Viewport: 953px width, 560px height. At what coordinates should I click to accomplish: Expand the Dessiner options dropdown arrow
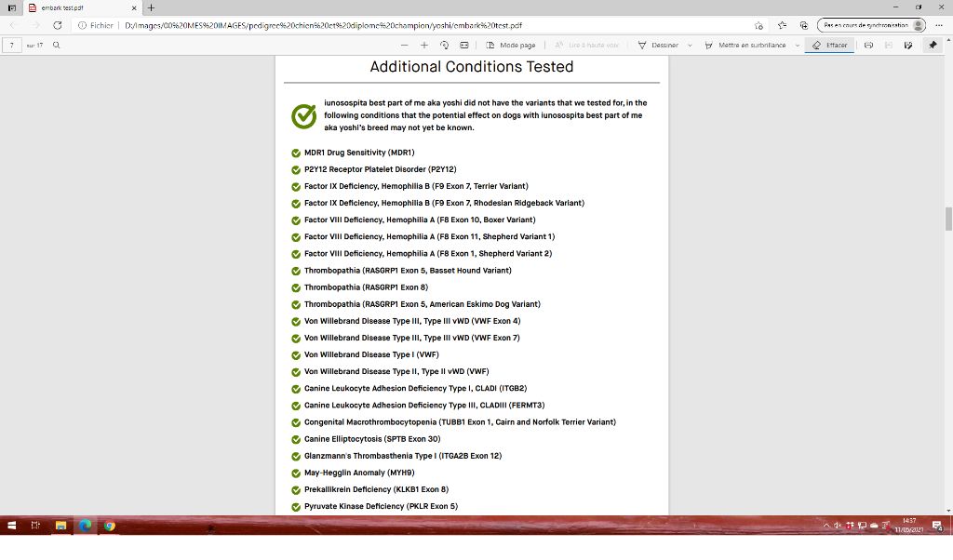690,45
